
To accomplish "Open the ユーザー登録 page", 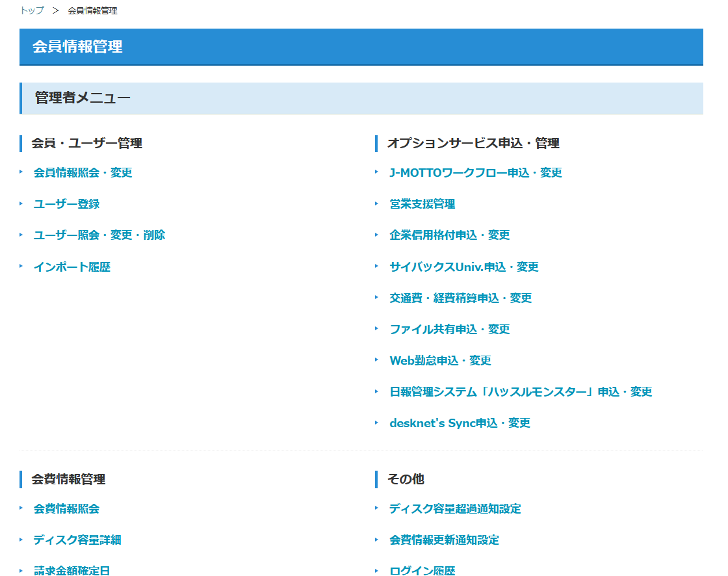I will [x=66, y=204].
